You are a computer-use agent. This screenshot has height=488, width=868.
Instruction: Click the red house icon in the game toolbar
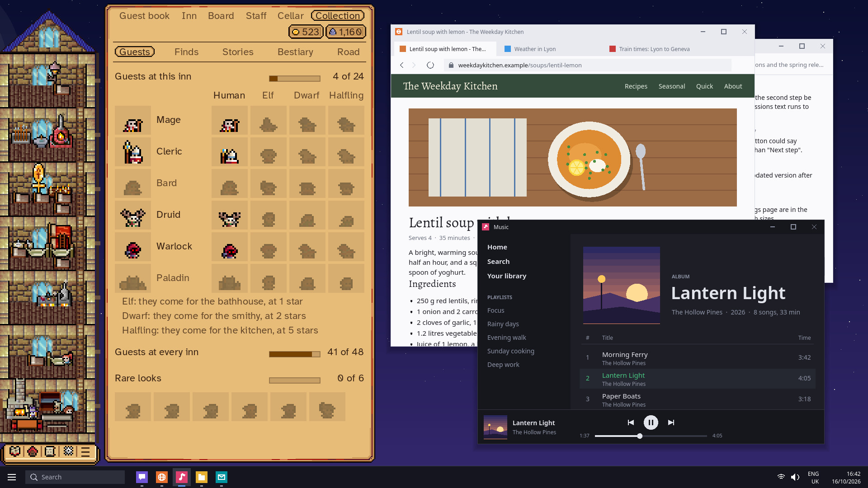(x=33, y=451)
